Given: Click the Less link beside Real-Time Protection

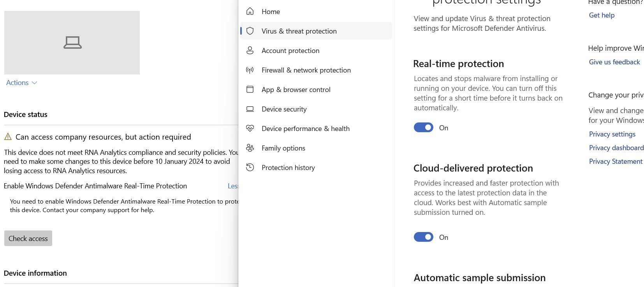Looking at the screenshot, I should (233, 186).
